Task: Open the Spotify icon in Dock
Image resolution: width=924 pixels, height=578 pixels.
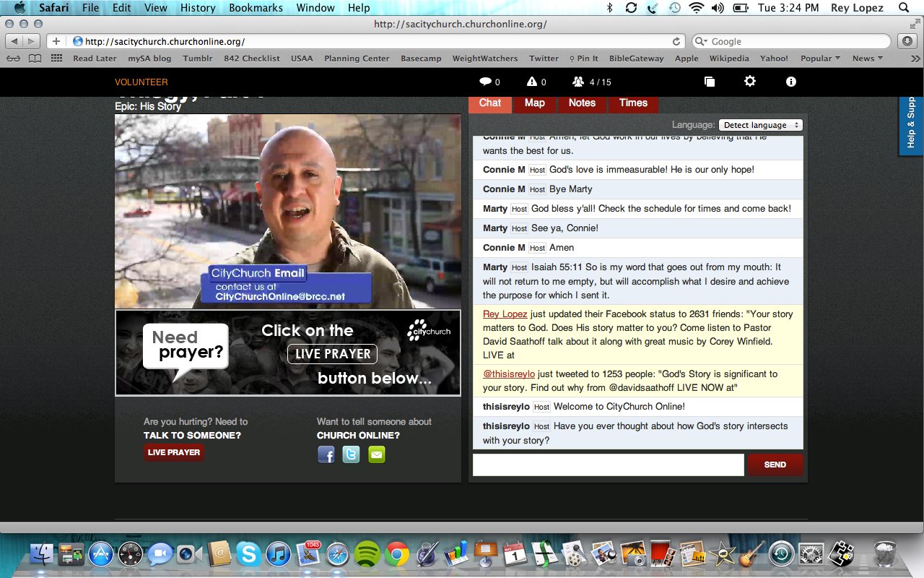Action: [368, 554]
